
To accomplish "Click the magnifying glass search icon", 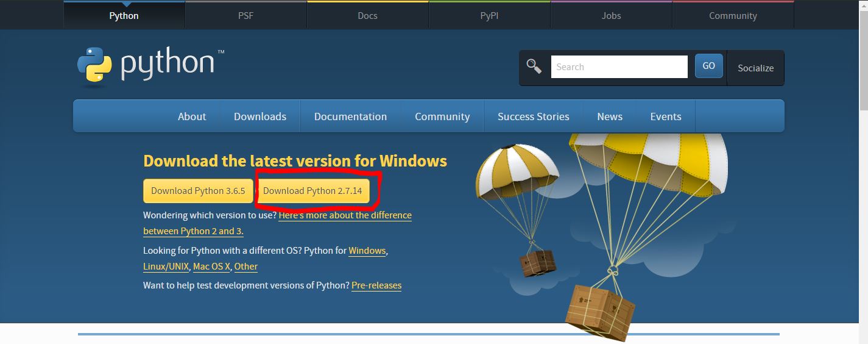I will 534,66.
